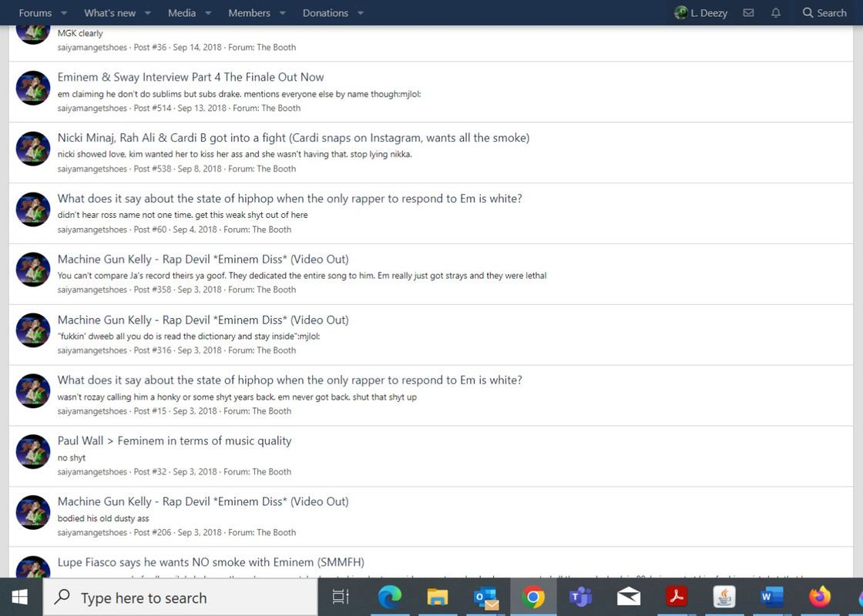Image resolution: width=863 pixels, height=616 pixels.
Task: Click the avatar beside the Post #358 result
Action: (33, 269)
